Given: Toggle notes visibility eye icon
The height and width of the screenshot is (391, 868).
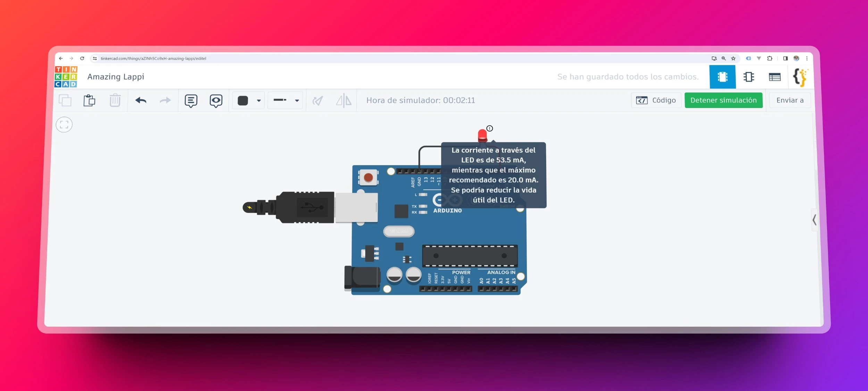Looking at the screenshot, I should pyautogui.click(x=216, y=101).
